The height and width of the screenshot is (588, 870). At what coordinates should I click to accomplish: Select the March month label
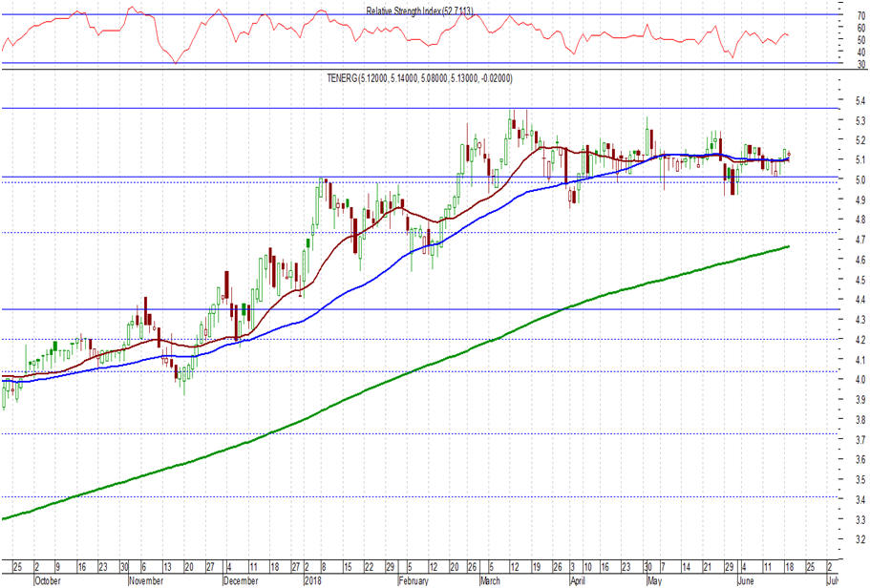pyautogui.click(x=492, y=578)
